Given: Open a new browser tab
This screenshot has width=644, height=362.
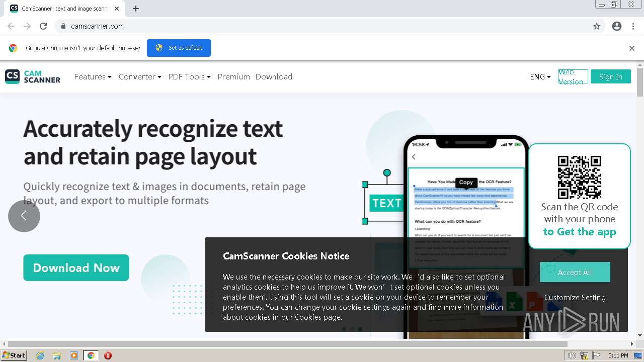Looking at the screenshot, I should pos(136,9).
